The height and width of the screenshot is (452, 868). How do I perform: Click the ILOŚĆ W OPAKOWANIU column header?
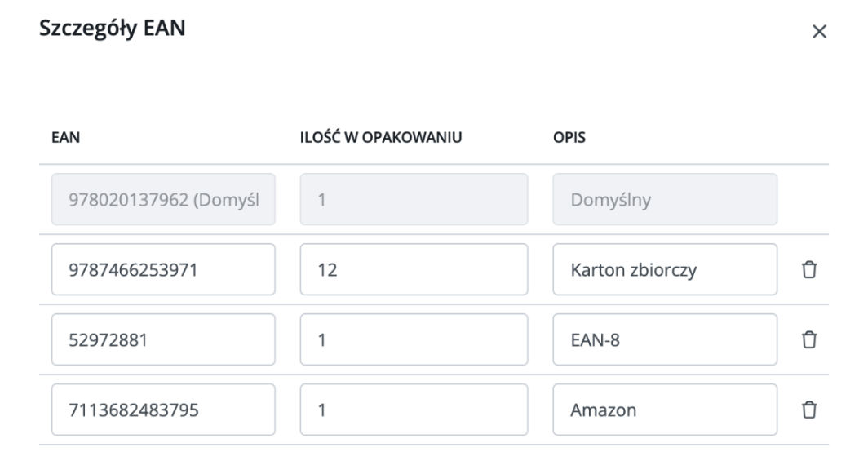(x=381, y=137)
